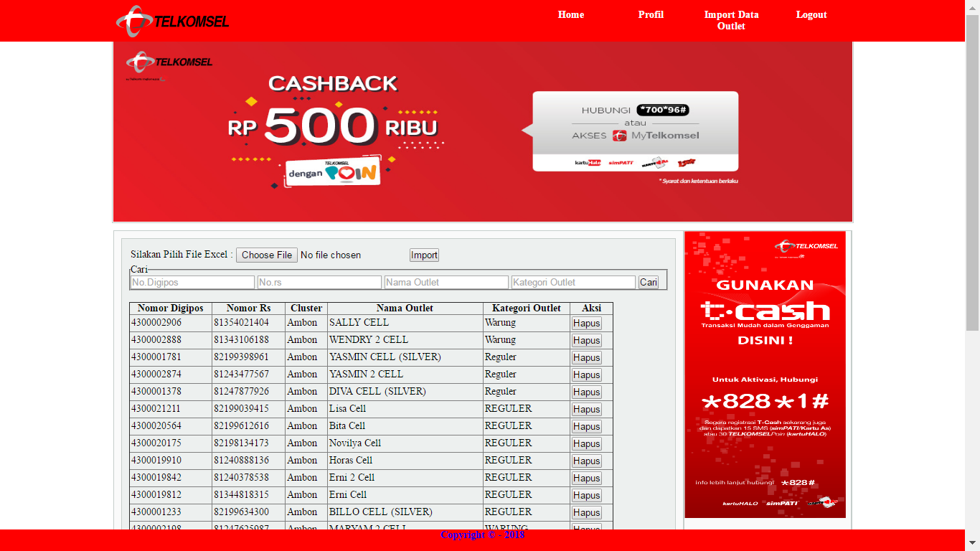Click the Nomor Rs column header
Image resolution: width=980 pixels, height=551 pixels.
pos(248,309)
